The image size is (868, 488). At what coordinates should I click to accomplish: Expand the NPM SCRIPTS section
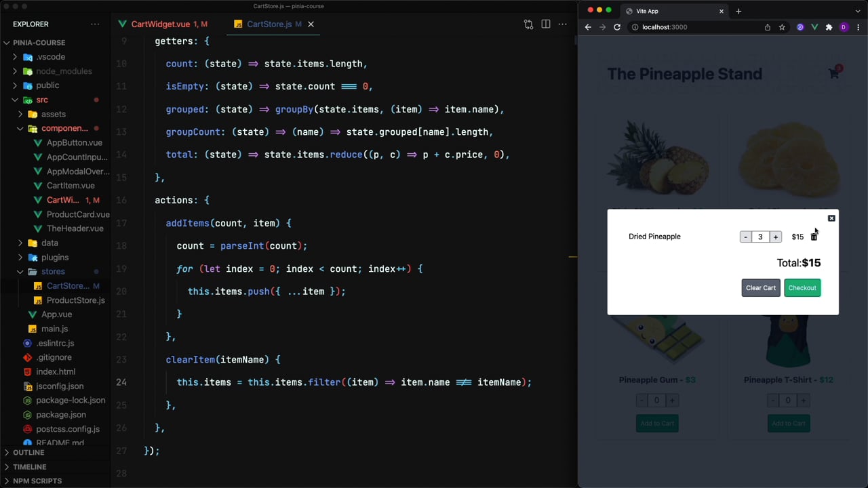tap(37, 481)
